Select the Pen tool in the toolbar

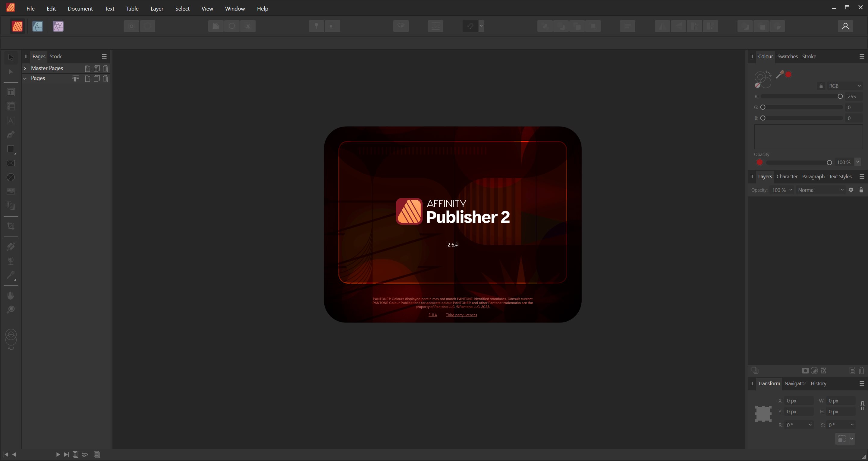[x=11, y=135]
